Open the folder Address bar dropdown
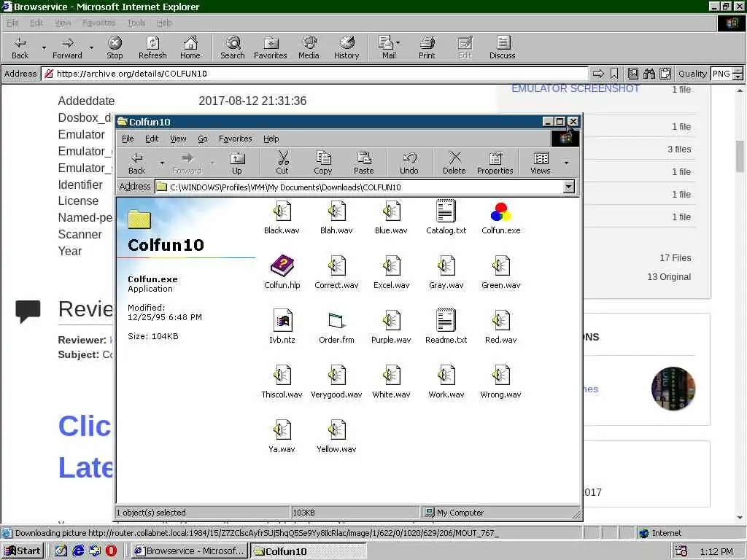Image resolution: width=747 pixels, height=560 pixels. click(569, 187)
